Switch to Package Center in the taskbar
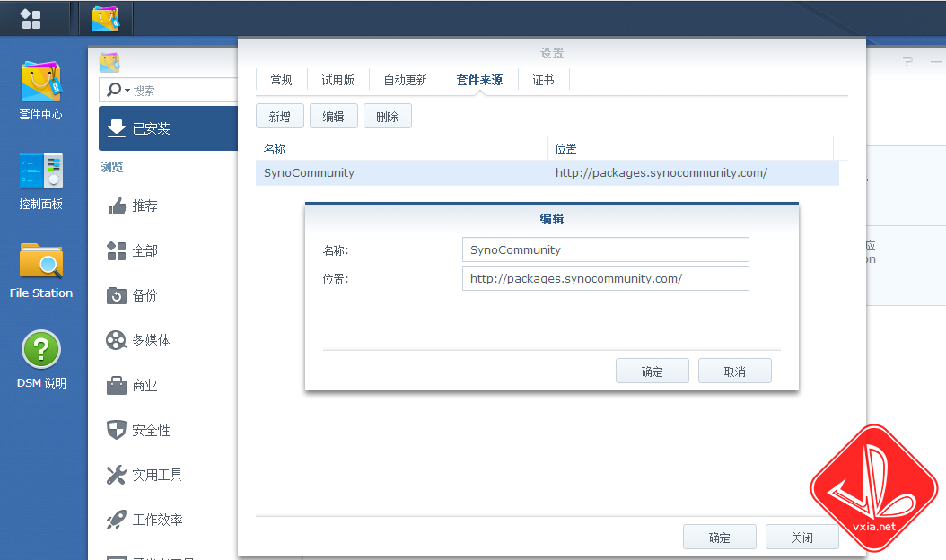This screenshot has height=560, width=946. coord(106,19)
